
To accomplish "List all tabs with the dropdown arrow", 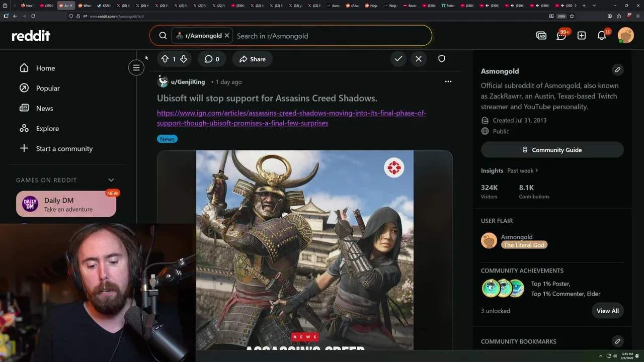I will [x=594, y=6].
